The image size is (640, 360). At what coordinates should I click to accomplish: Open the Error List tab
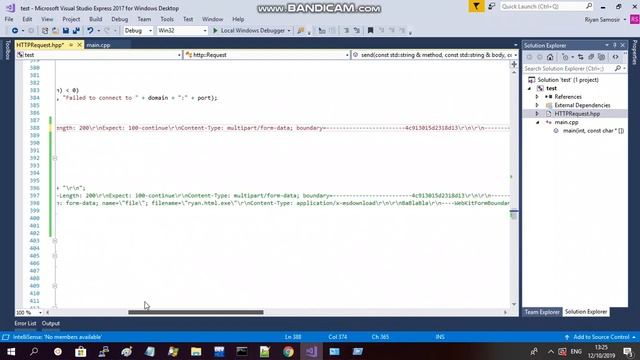25,324
